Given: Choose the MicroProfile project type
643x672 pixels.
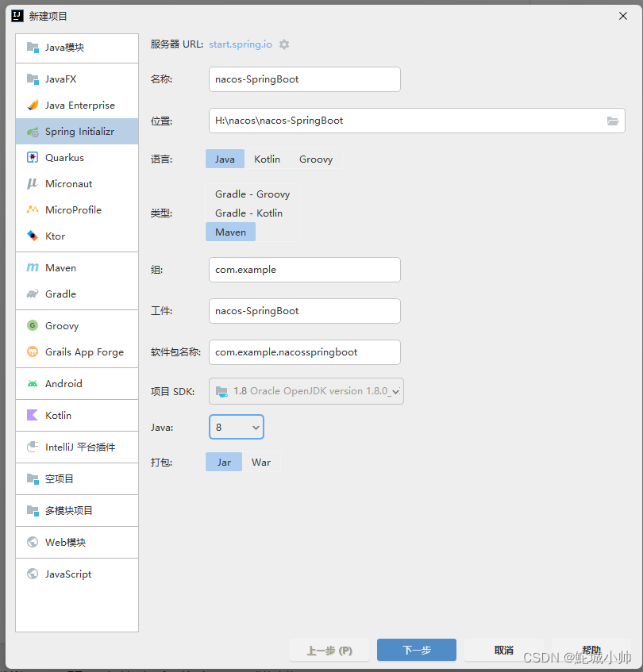Looking at the screenshot, I should [x=71, y=209].
